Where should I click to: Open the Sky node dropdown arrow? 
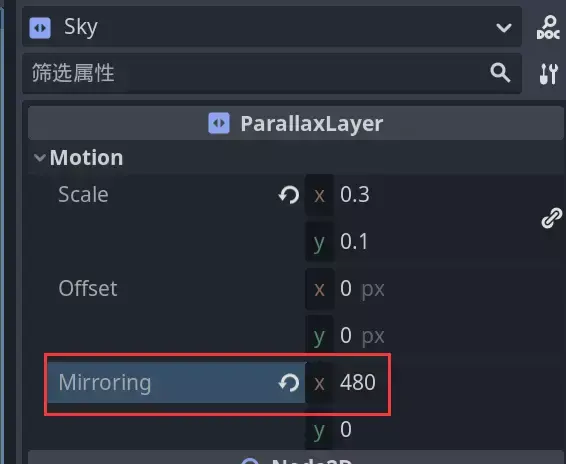point(504,27)
